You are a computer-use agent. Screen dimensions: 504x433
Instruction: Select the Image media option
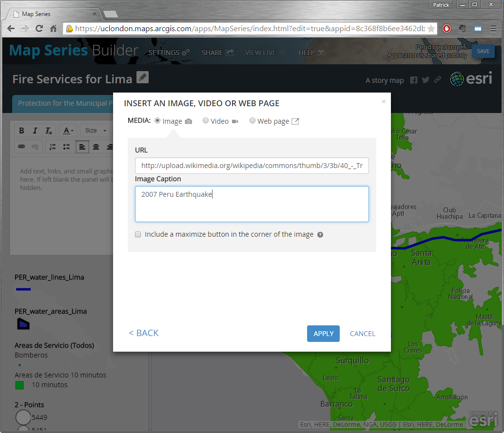(157, 121)
